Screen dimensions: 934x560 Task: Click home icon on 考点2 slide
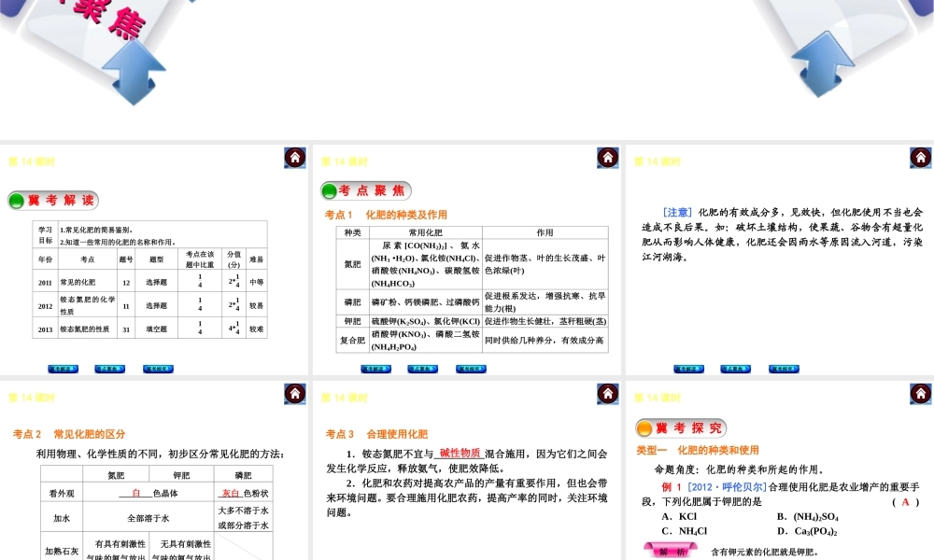click(x=295, y=394)
